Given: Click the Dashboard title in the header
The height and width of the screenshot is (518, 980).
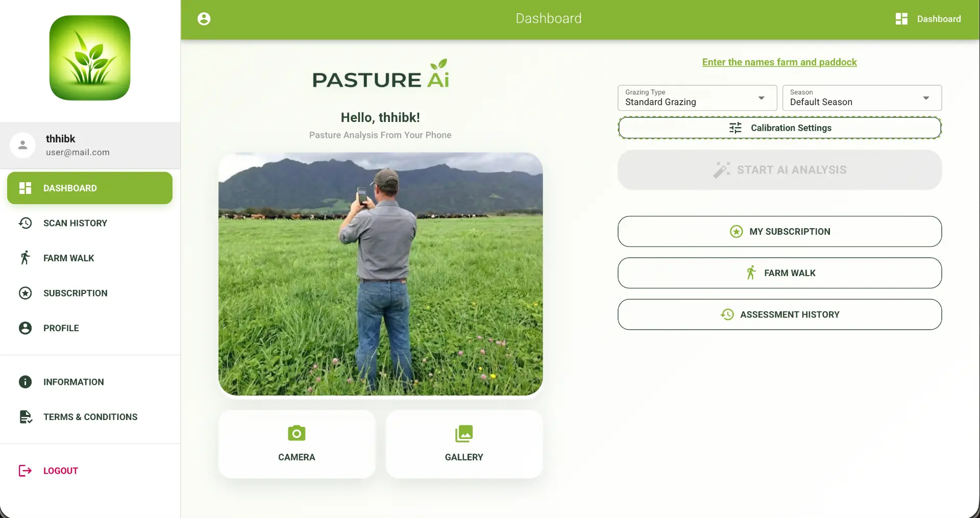Looking at the screenshot, I should coord(548,18).
